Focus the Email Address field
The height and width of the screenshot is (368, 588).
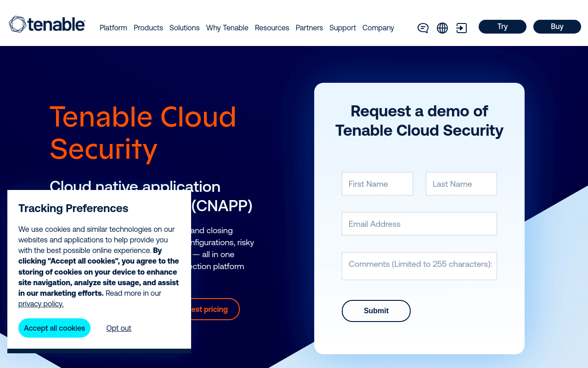(x=419, y=224)
